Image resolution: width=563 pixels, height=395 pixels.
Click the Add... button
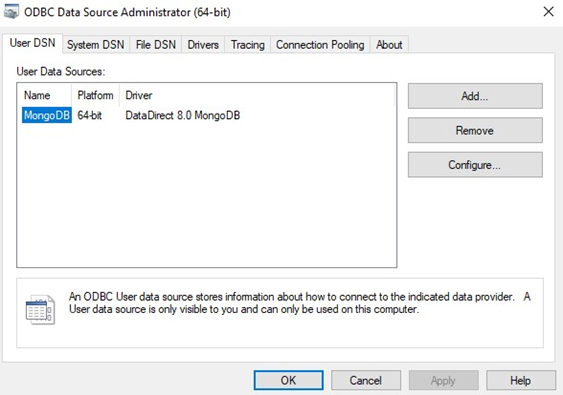coord(475,96)
